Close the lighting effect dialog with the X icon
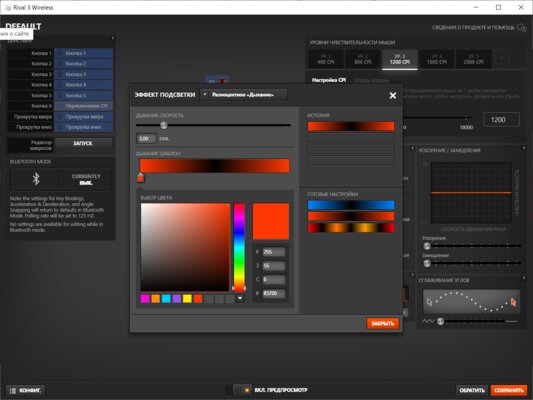The width and height of the screenshot is (533, 400). 393,95
